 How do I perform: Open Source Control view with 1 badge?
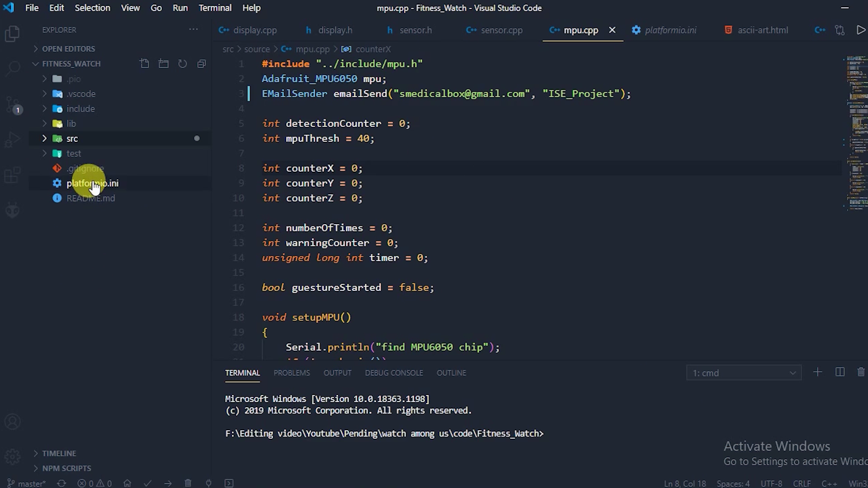point(12,105)
